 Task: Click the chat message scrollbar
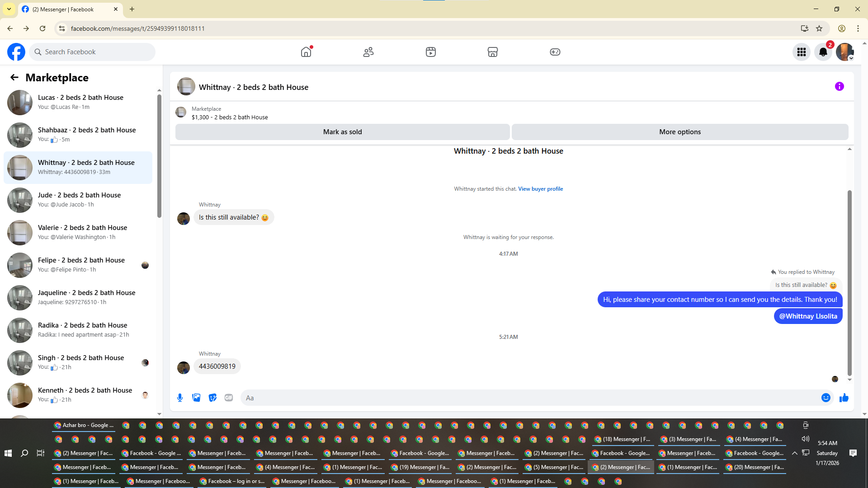coord(849,282)
